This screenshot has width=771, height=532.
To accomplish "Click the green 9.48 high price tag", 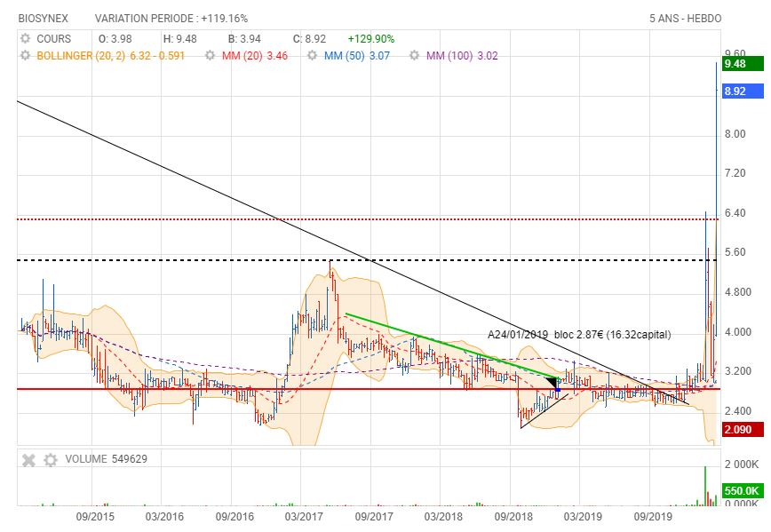I will (x=743, y=64).
